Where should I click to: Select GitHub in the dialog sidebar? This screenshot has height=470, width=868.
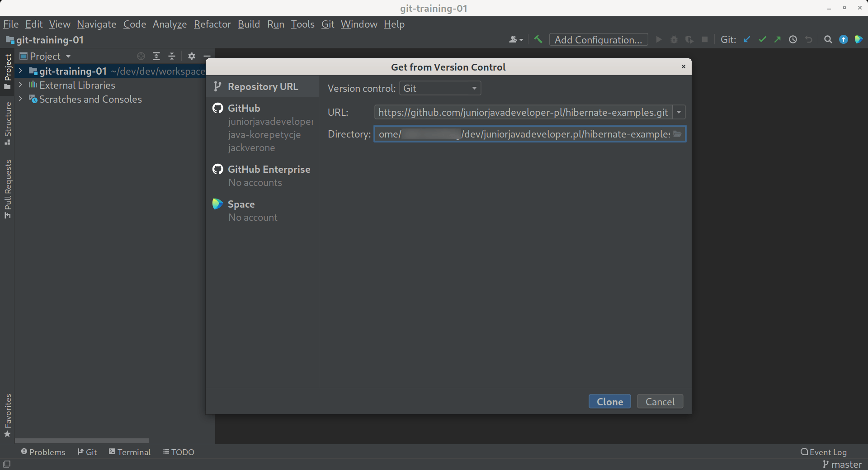[244, 108]
